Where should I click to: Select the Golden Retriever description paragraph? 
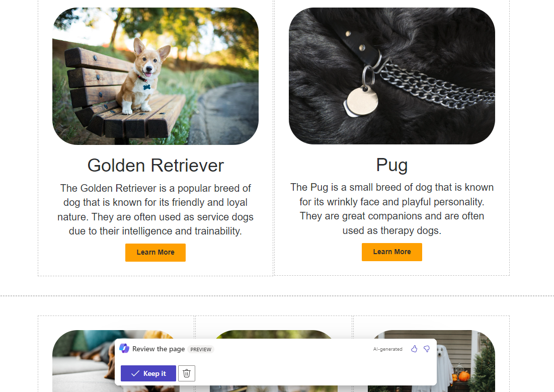coord(155,210)
